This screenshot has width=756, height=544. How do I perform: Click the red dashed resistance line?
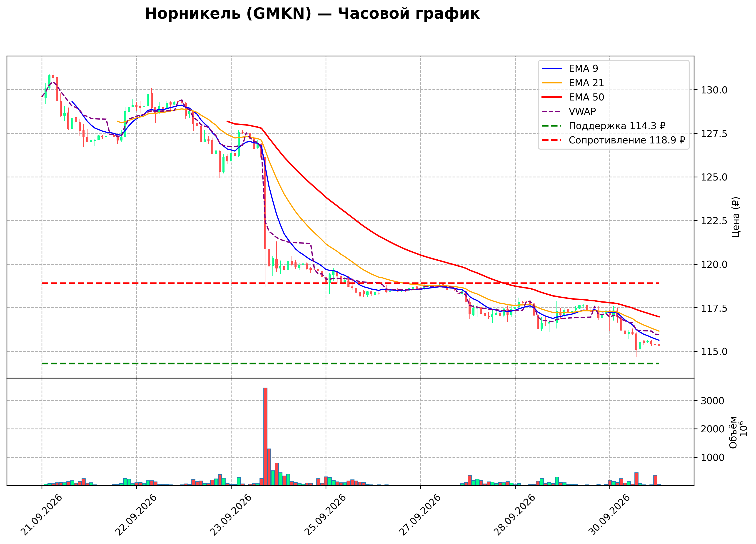(350, 283)
